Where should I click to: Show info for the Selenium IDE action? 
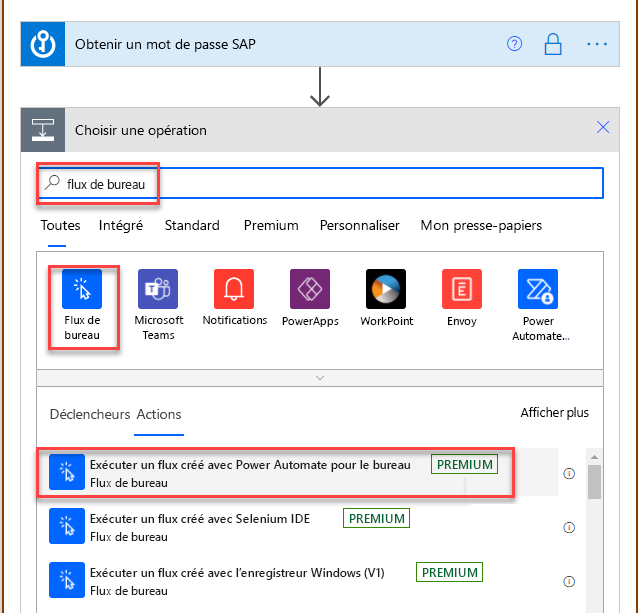(569, 527)
